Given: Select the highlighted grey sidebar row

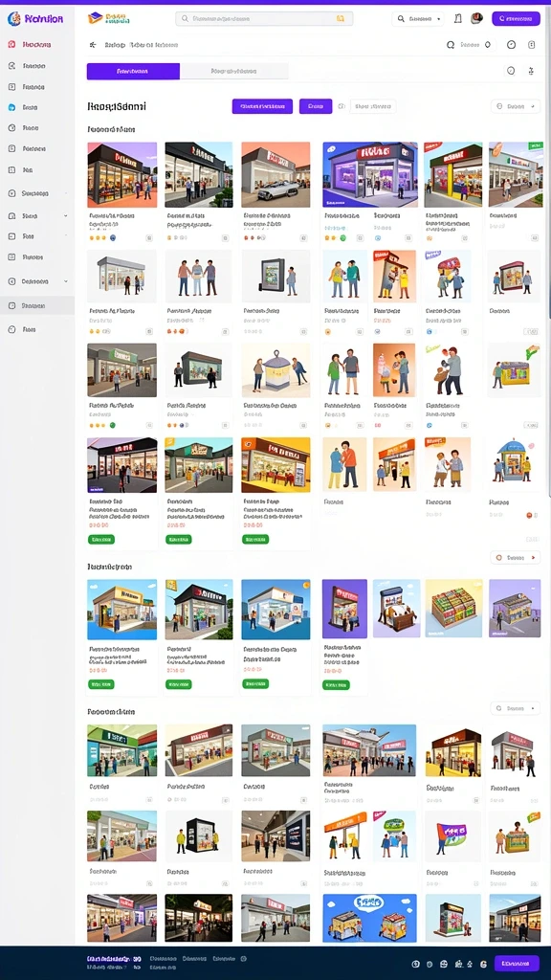Looking at the screenshot, I should [x=37, y=305].
